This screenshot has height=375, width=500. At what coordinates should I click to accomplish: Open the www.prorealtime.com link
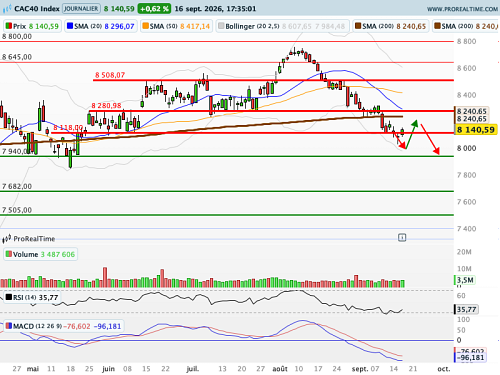(x=462, y=9)
